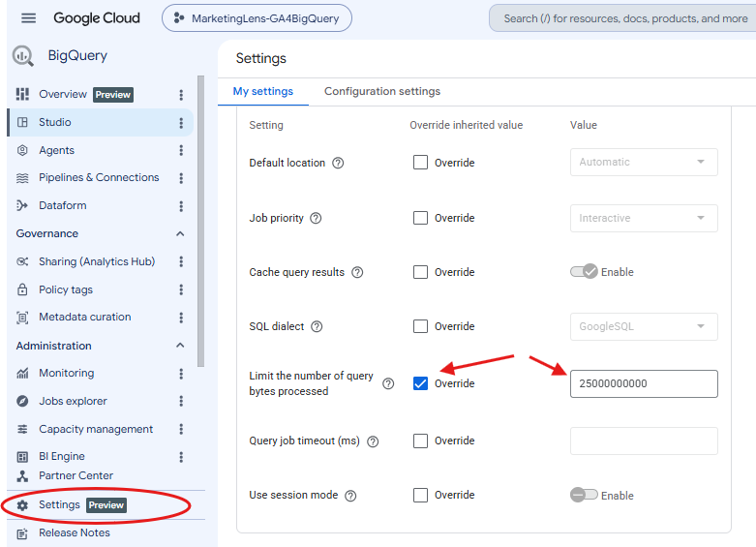Collapse the Governance section
The height and width of the screenshot is (547, 756).
(180, 233)
